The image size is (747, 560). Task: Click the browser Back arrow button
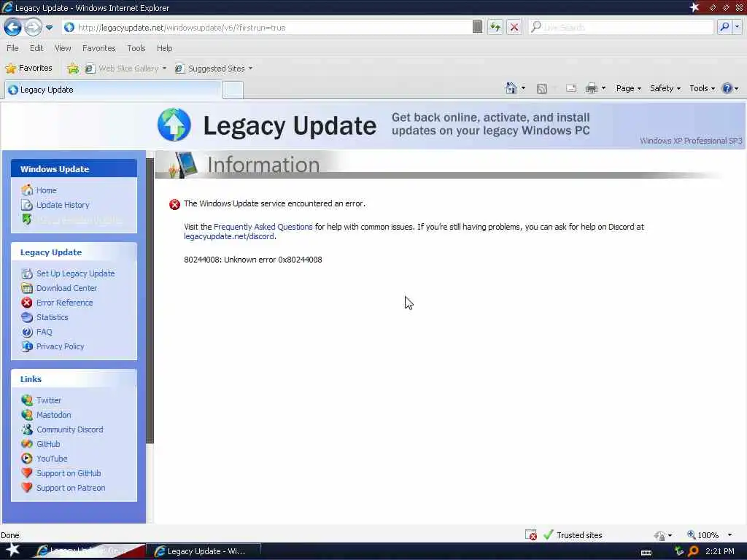12,27
